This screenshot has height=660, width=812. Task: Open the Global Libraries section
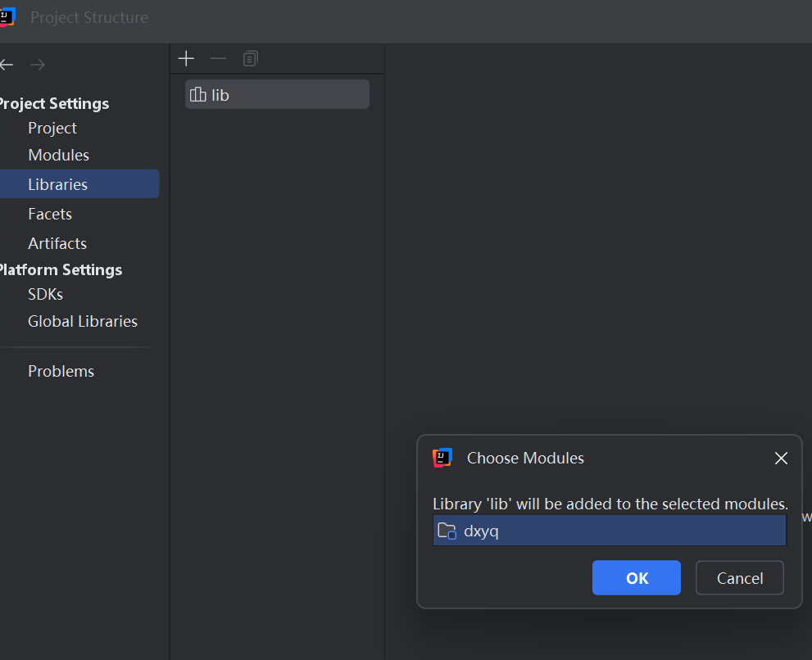click(x=83, y=321)
